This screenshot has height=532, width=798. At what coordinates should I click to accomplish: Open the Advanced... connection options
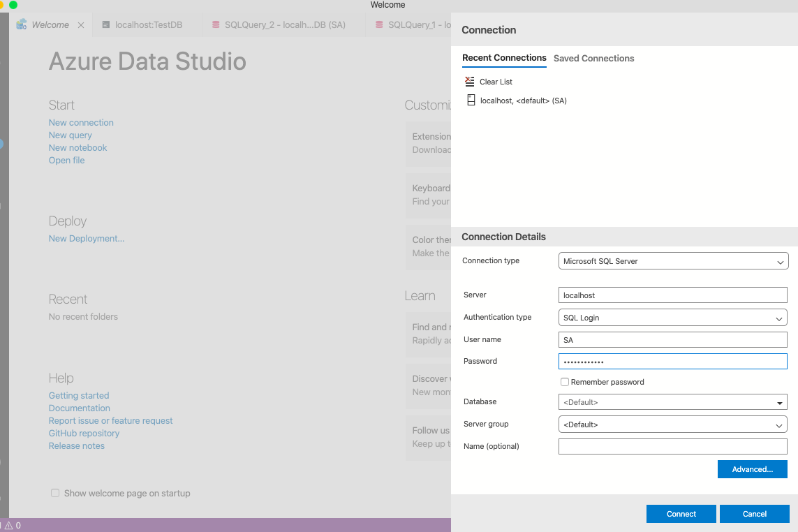(x=752, y=469)
